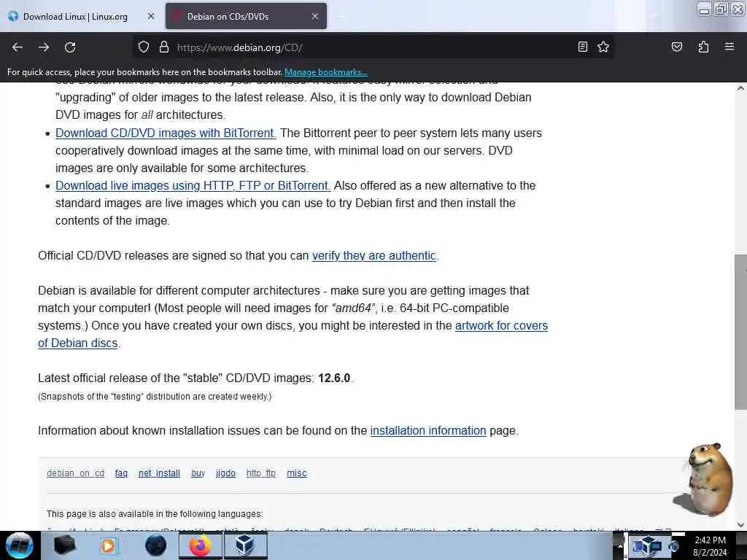Open the dark globe taskbar icon

[156, 545]
